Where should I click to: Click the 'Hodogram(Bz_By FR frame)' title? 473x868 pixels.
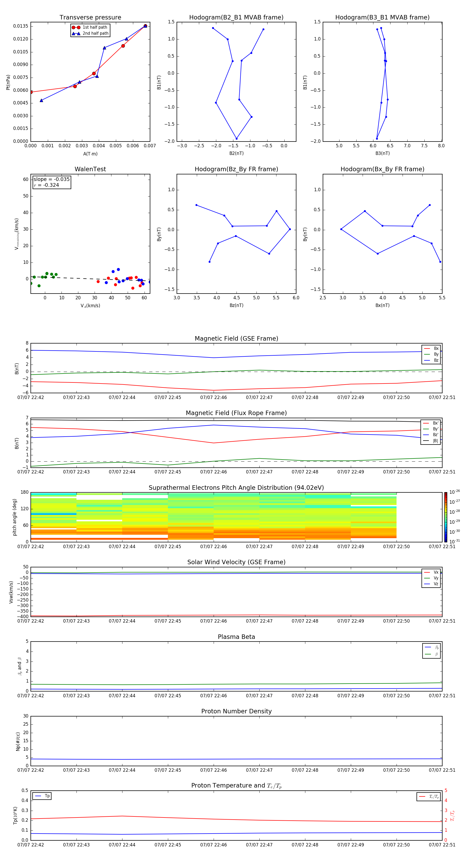pyautogui.click(x=236, y=169)
